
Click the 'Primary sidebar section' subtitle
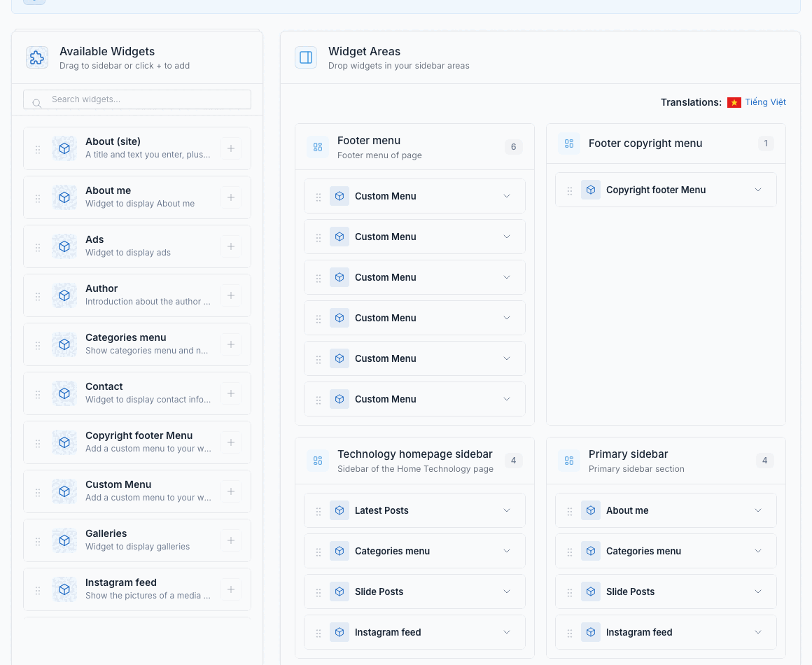636,469
